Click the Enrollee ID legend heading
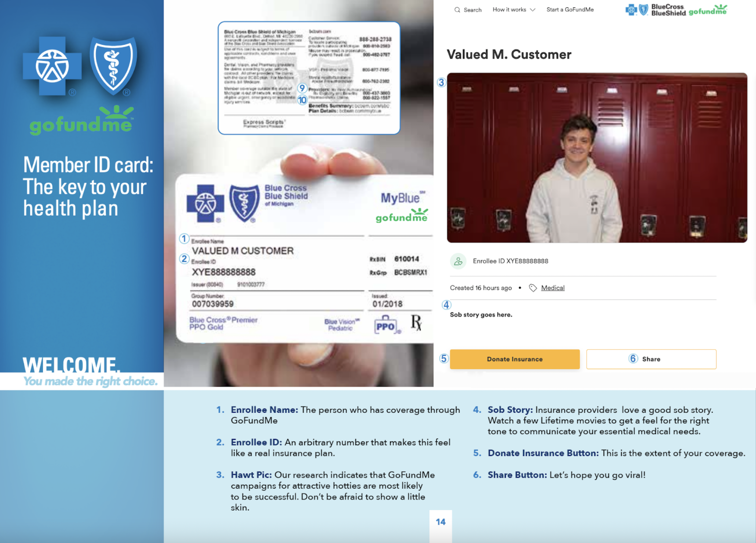The height and width of the screenshot is (543, 756). coord(256,442)
